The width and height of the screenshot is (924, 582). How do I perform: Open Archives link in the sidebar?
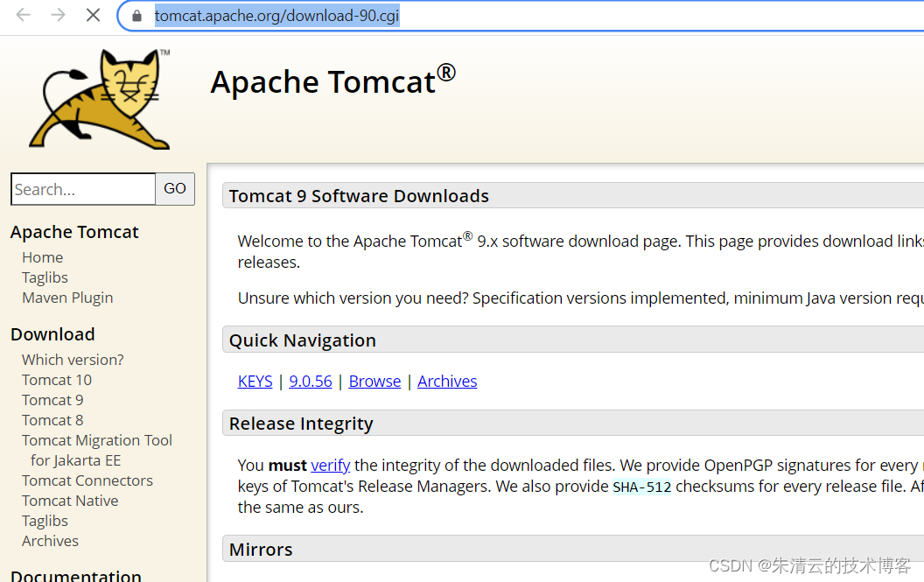[x=50, y=541]
